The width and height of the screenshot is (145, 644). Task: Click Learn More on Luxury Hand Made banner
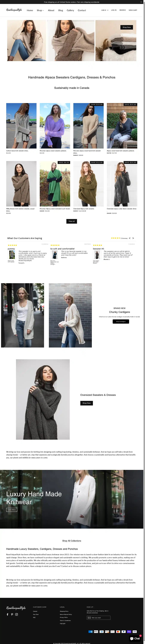pyautogui.click(x=12, y=510)
